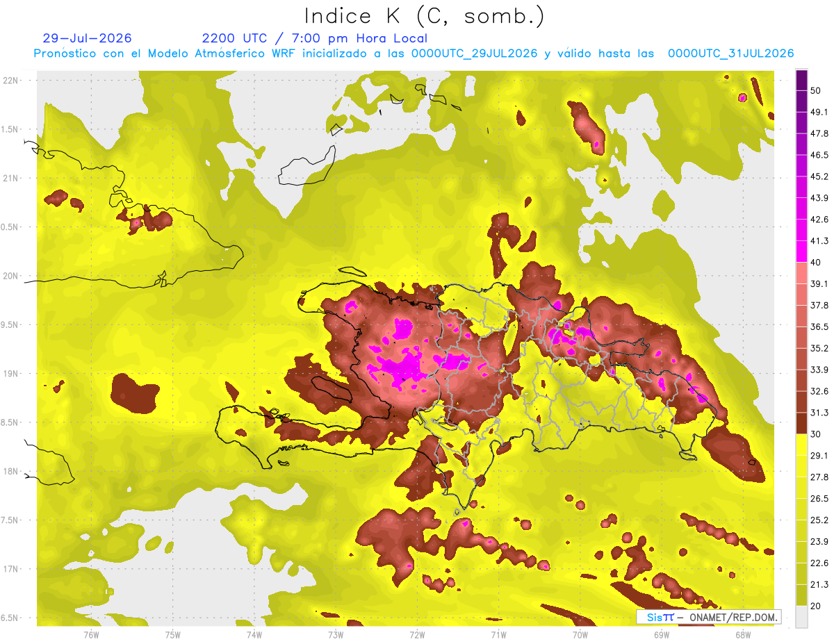Viewport: 834px width, 644px height.
Task: Click the color bar value "45.2"
Action: [x=819, y=176]
